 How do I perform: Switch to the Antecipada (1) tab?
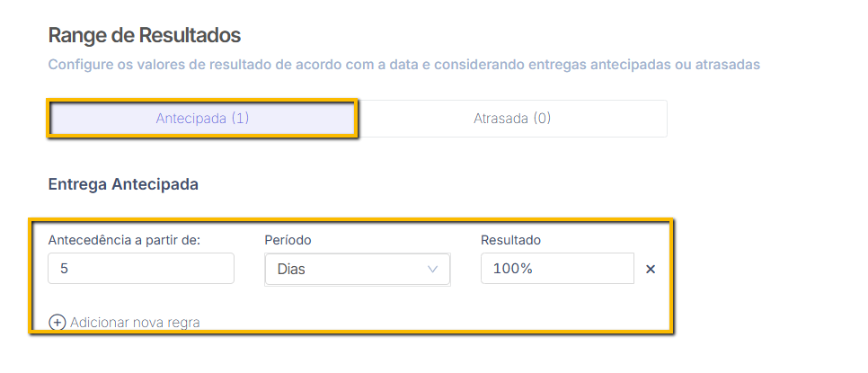click(202, 119)
